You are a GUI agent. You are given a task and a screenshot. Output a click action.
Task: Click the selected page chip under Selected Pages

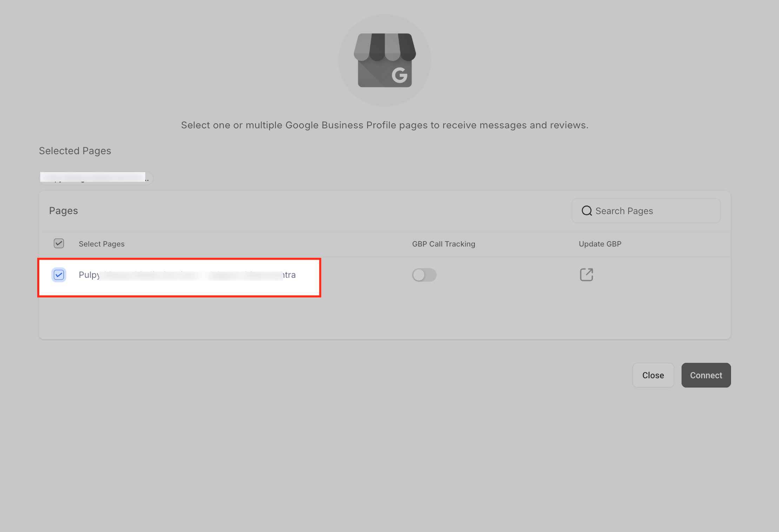96,178
